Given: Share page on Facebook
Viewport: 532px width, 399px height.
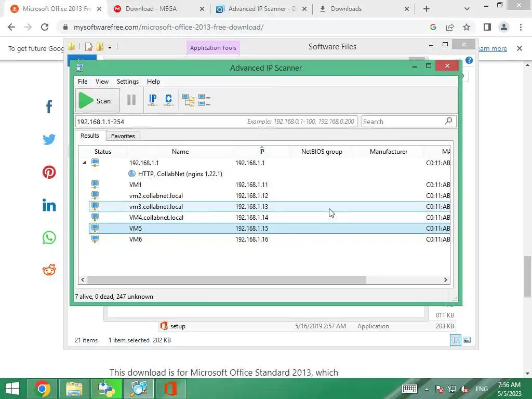Looking at the screenshot, I should [x=49, y=107].
